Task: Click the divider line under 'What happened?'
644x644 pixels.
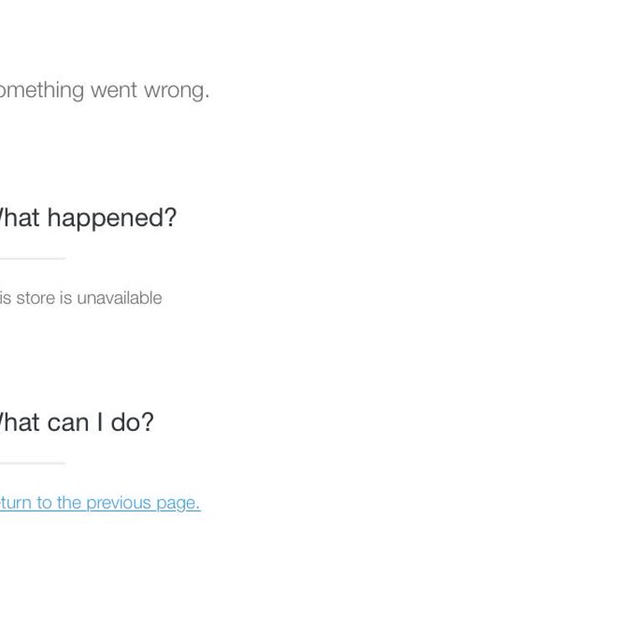Action: click(x=32, y=258)
